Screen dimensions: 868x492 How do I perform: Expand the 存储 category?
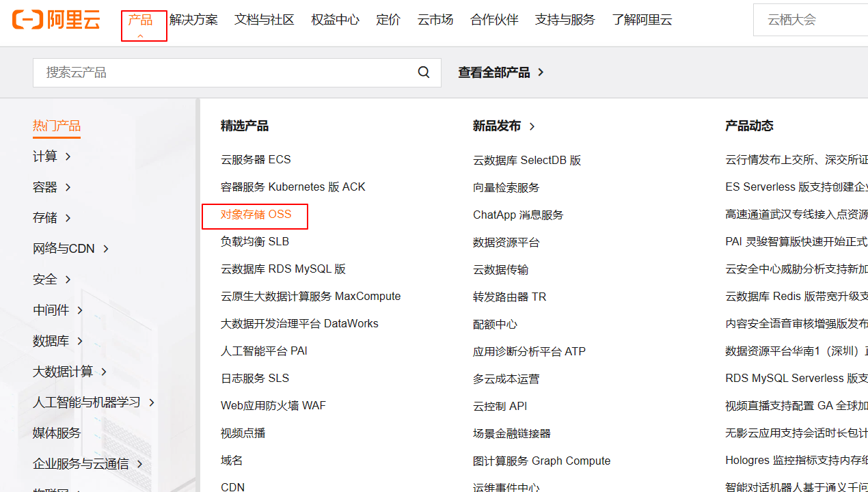pos(52,218)
